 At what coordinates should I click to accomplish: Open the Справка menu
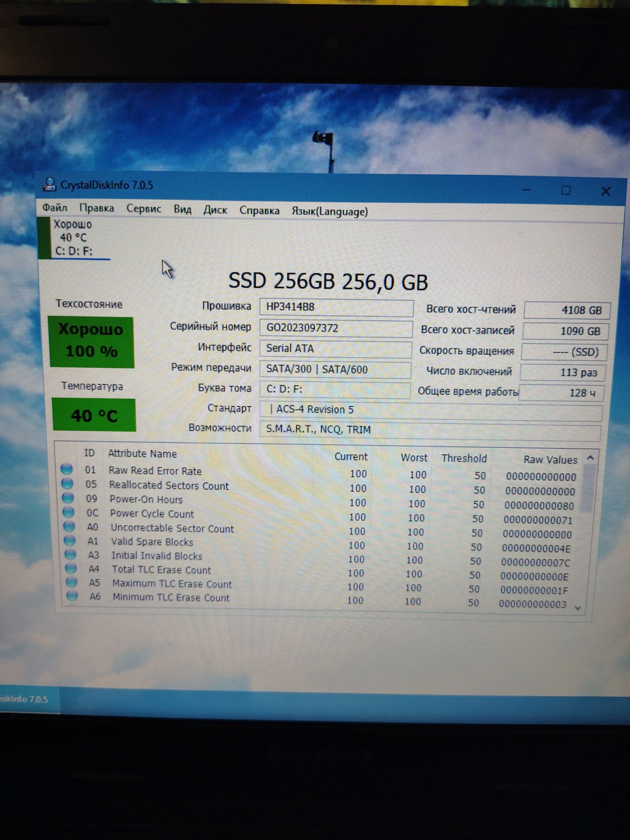point(259,210)
